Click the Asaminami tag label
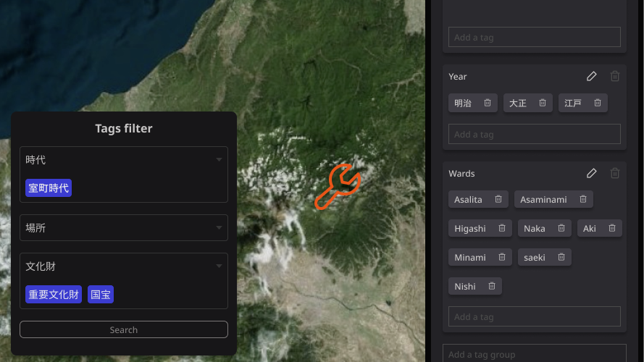The width and height of the screenshot is (644, 362). 543,200
